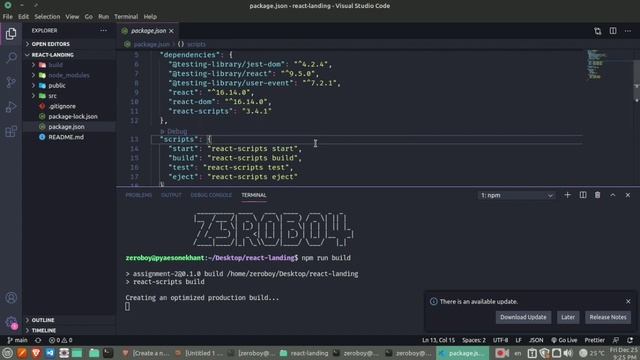Viewport: 640px width, 360px height.
Task: Open the File menu
Action: pos(8,17)
